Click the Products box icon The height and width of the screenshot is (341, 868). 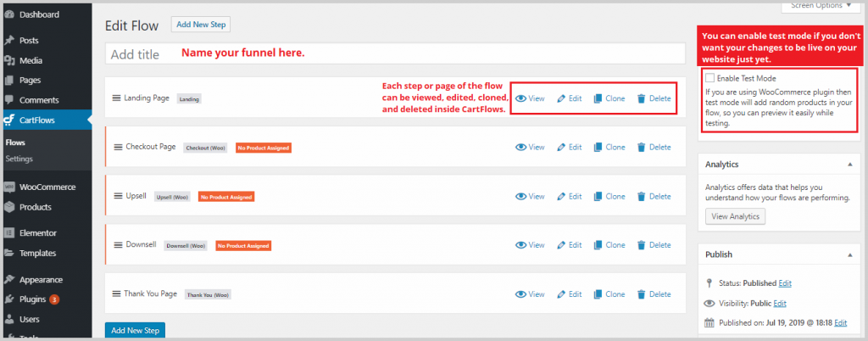8,207
